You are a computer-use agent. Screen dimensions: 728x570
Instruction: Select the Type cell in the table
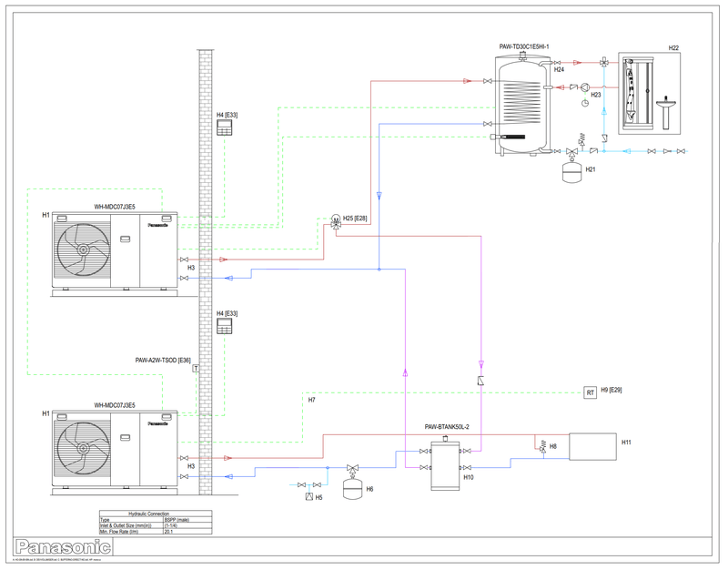click(x=131, y=520)
